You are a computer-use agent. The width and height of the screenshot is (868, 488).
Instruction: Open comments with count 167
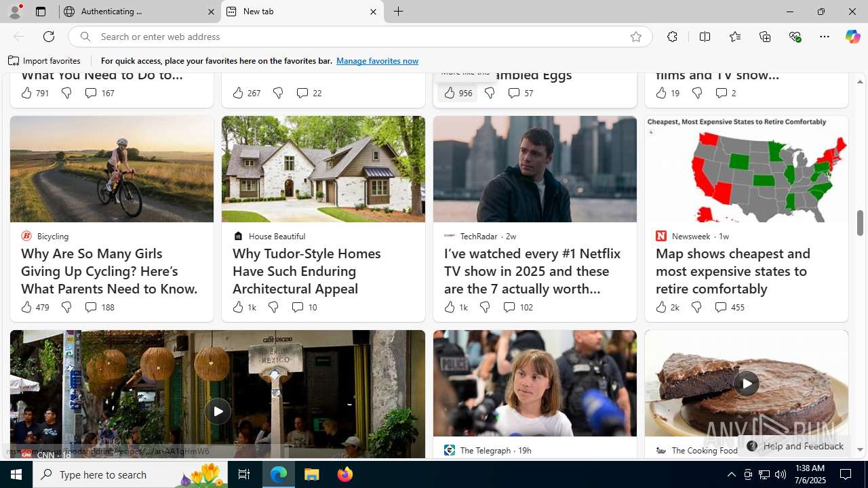tap(100, 93)
